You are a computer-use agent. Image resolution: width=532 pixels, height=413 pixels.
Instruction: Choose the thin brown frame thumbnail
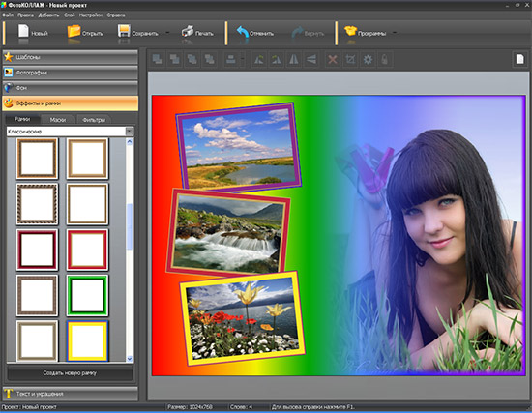[x=87, y=204]
